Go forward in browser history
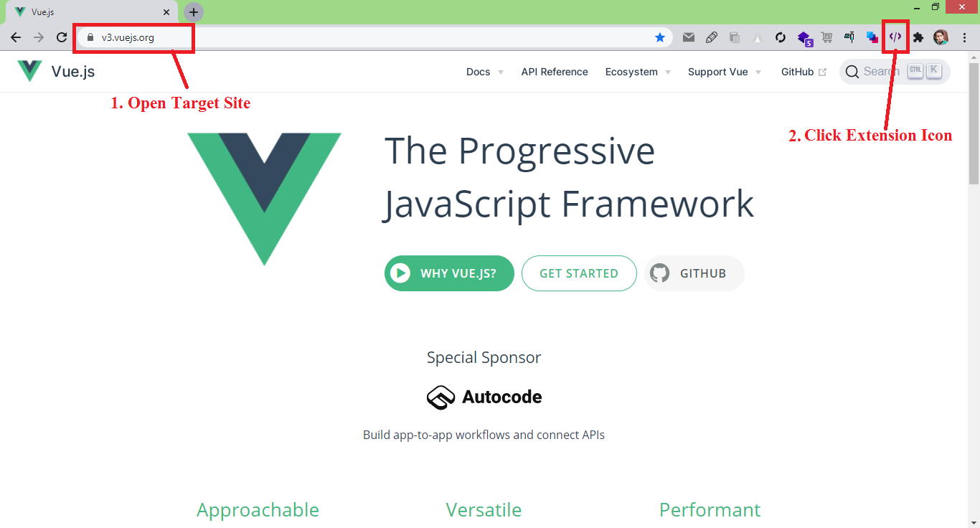Viewport: 980px width, 528px height. 39,37
